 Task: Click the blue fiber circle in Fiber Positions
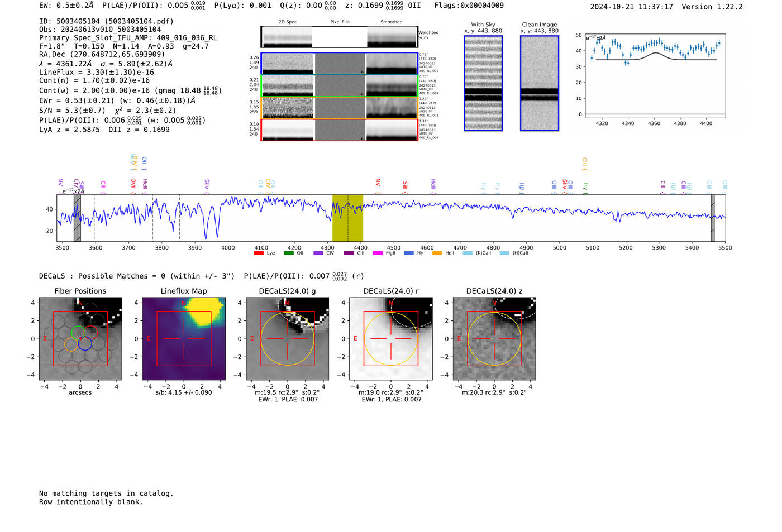tap(85, 343)
